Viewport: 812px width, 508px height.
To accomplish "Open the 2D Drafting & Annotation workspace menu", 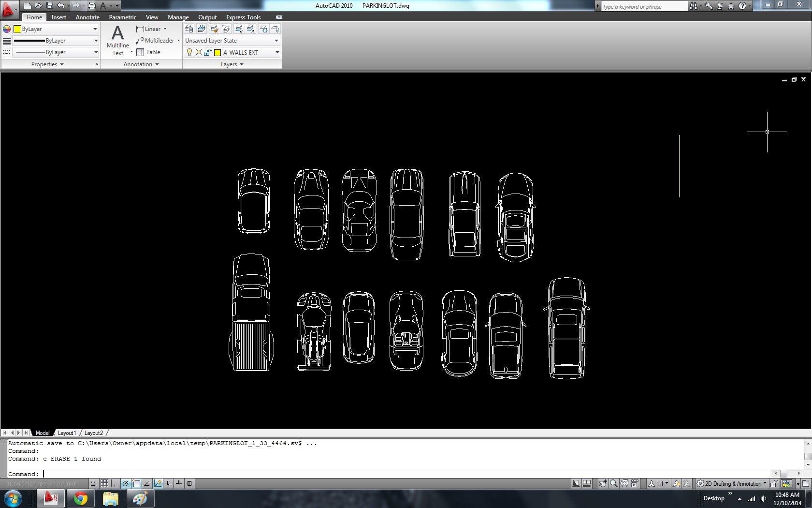I will click(731, 483).
